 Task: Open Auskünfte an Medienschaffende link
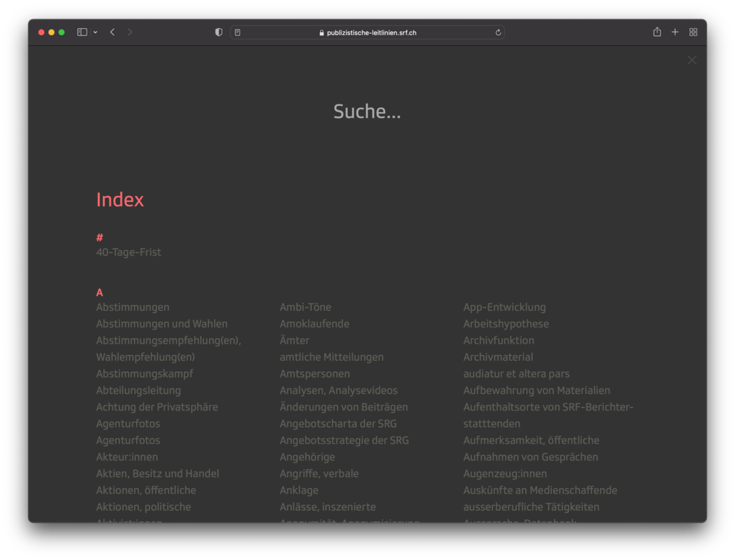coord(540,490)
